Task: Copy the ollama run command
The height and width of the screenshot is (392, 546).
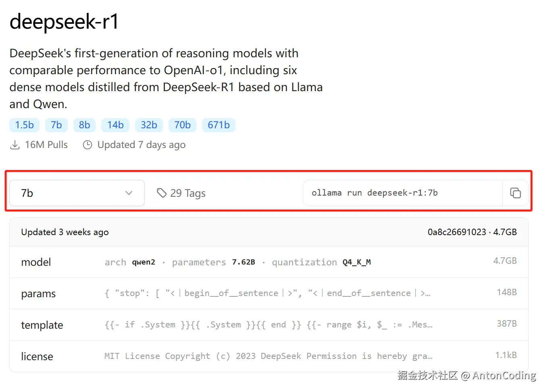Action: coord(515,193)
